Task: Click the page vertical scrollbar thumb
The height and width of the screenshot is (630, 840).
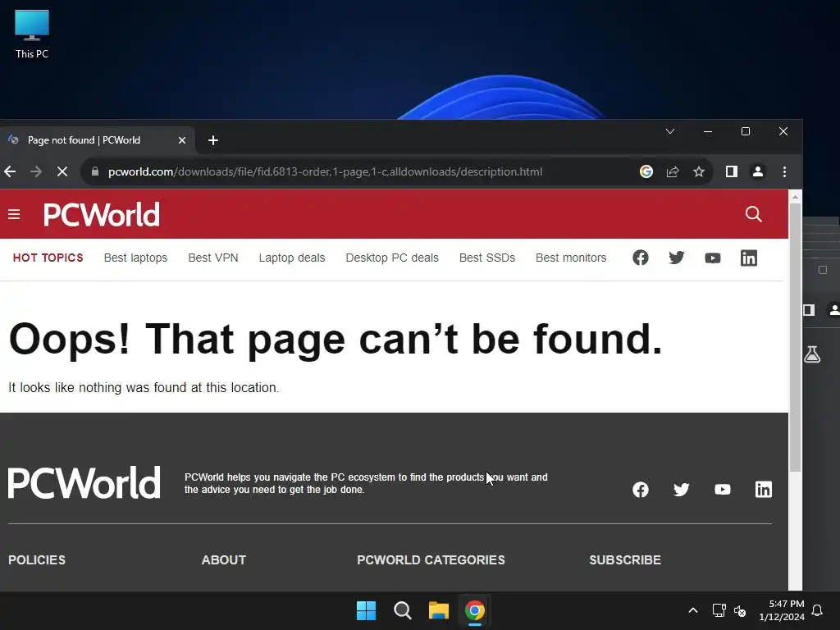Action: pyautogui.click(x=796, y=337)
